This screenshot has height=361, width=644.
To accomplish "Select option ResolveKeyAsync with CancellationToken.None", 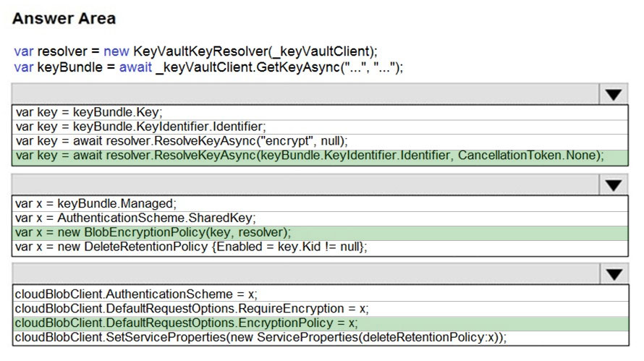I will [320, 157].
